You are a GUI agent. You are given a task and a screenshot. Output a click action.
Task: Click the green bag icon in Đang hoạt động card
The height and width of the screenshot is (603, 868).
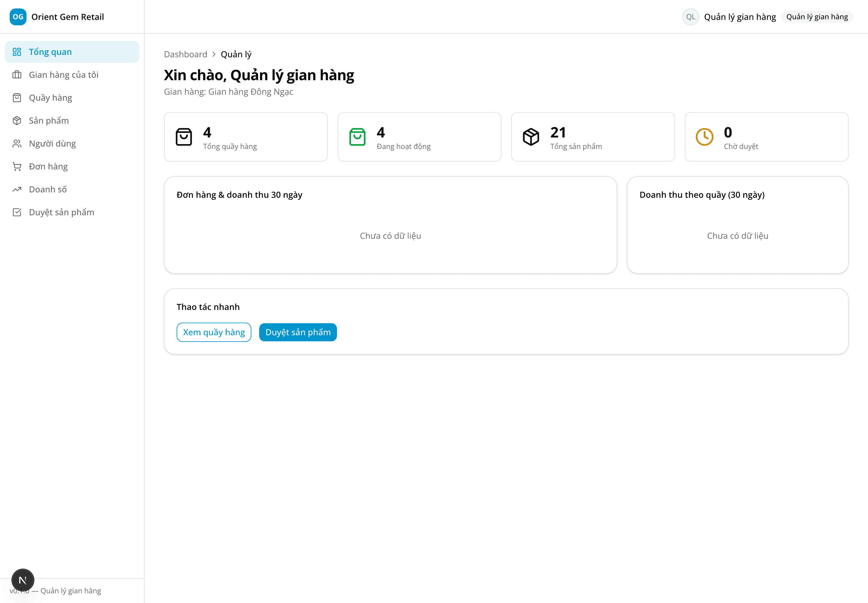pos(357,137)
